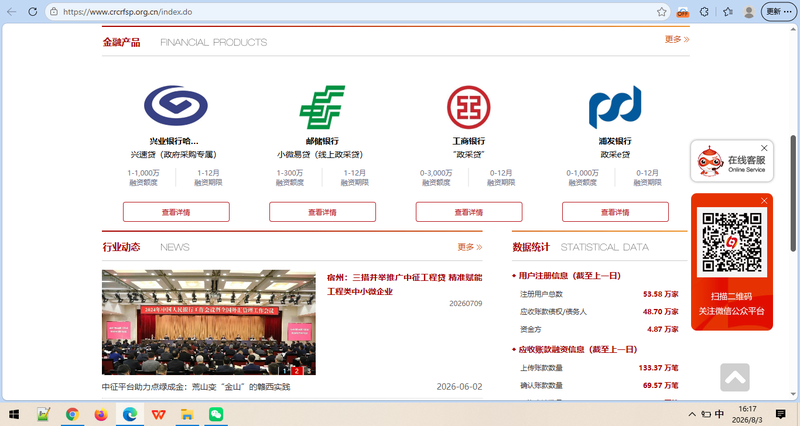Screen dimensions: 800x426
Task: Open the Windows notification center icon
Action: [x=780, y=414]
